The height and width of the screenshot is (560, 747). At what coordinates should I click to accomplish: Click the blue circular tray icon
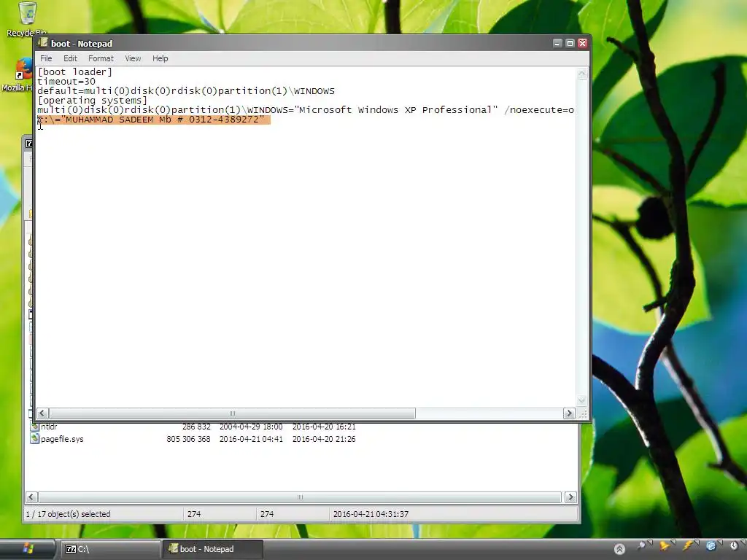(x=711, y=545)
